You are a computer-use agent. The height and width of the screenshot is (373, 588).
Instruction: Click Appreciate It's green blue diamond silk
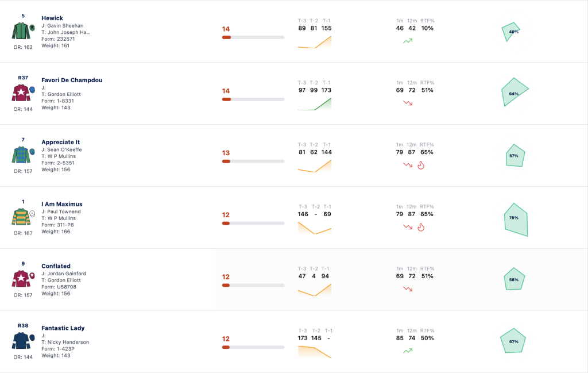coord(21,155)
